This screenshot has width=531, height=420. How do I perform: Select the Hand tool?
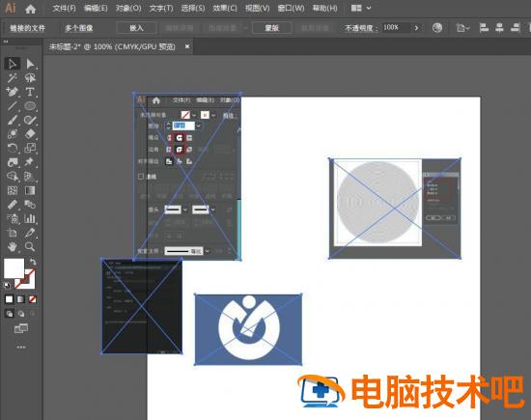click(13, 246)
